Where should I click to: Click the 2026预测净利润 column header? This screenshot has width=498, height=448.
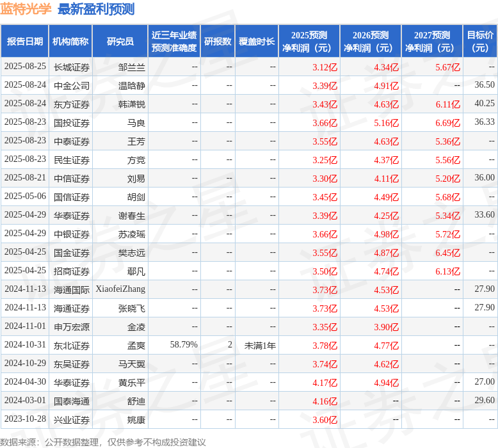pyautogui.click(x=371, y=41)
